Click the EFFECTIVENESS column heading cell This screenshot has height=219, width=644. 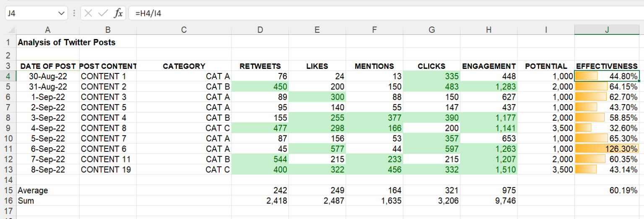point(607,66)
